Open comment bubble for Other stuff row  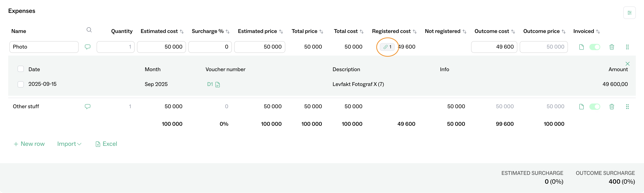coord(87,107)
